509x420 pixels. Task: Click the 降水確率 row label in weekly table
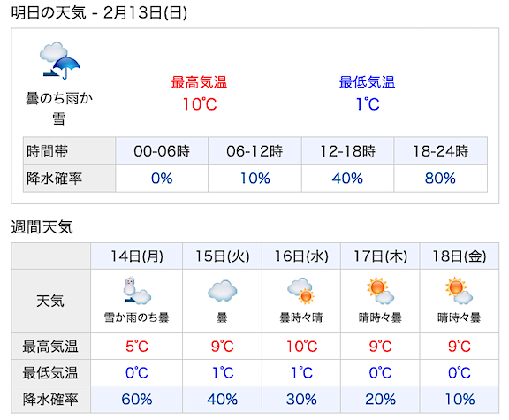click(x=50, y=399)
